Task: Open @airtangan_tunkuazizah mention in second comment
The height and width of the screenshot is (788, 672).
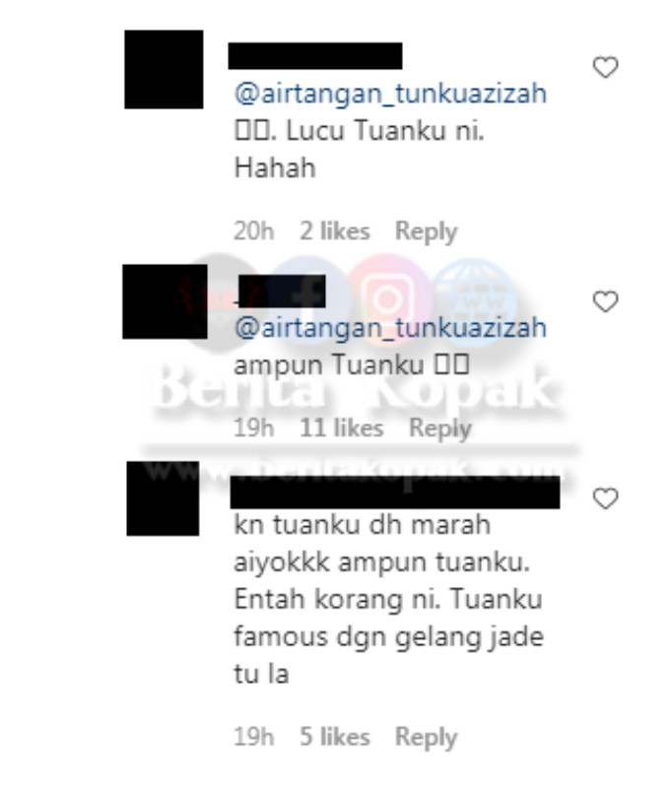Action: [x=390, y=328]
